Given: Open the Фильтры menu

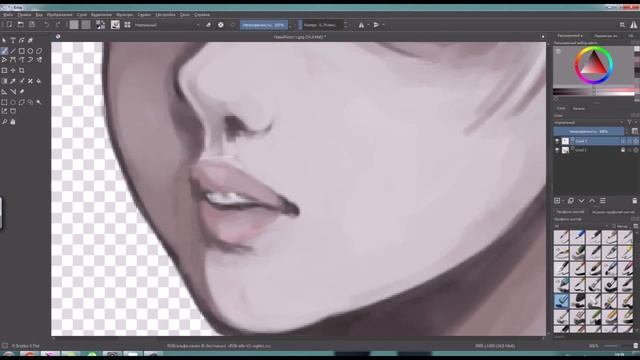Looking at the screenshot, I should (124, 14).
